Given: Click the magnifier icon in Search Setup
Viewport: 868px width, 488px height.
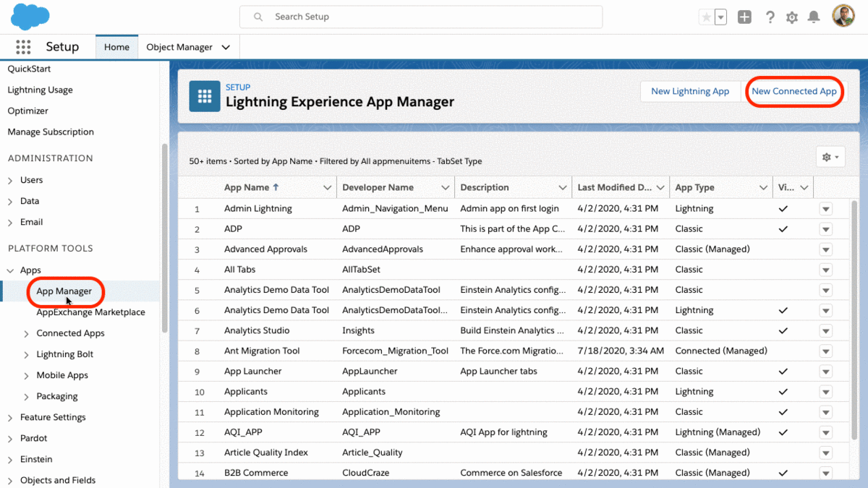Looking at the screenshot, I should [x=258, y=17].
